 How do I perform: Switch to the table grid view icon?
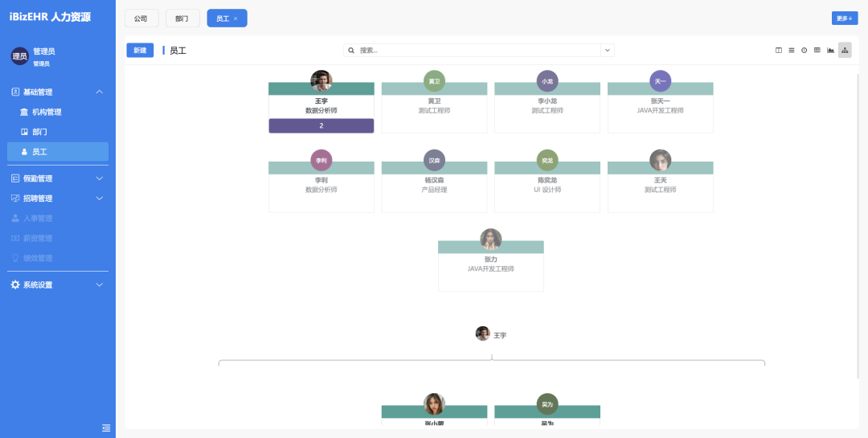(x=817, y=51)
